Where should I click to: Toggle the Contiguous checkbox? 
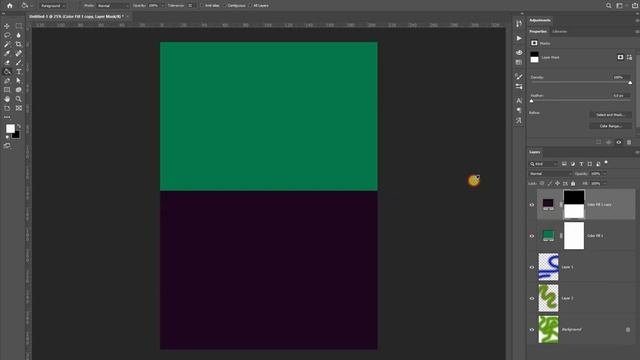[x=225, y=6]
